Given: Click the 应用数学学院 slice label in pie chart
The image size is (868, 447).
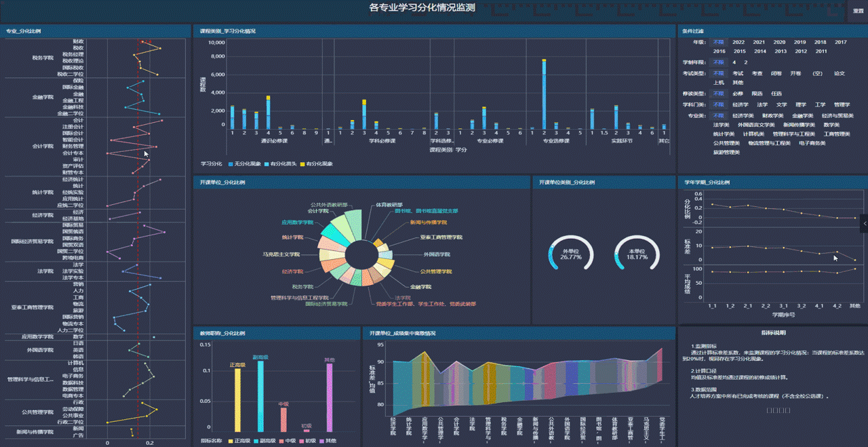Looking at the screenshot, I should pyautogui.click(x=297, y=222).
